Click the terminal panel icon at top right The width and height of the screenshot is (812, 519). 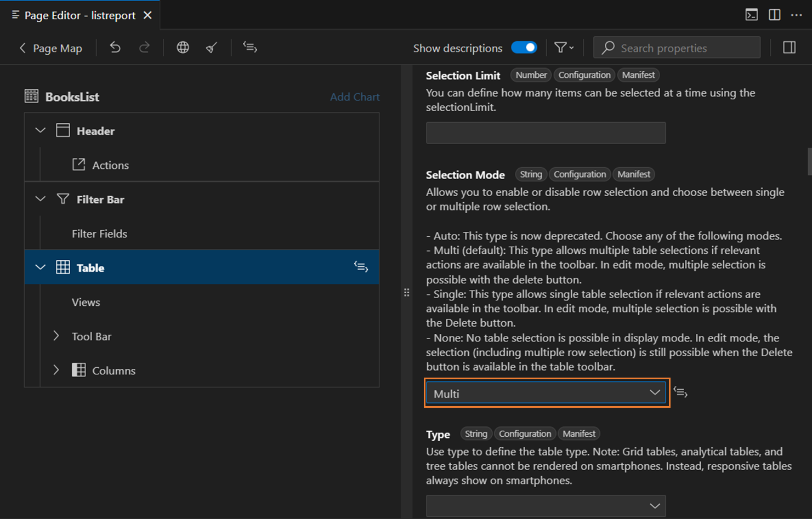[751, 15]
